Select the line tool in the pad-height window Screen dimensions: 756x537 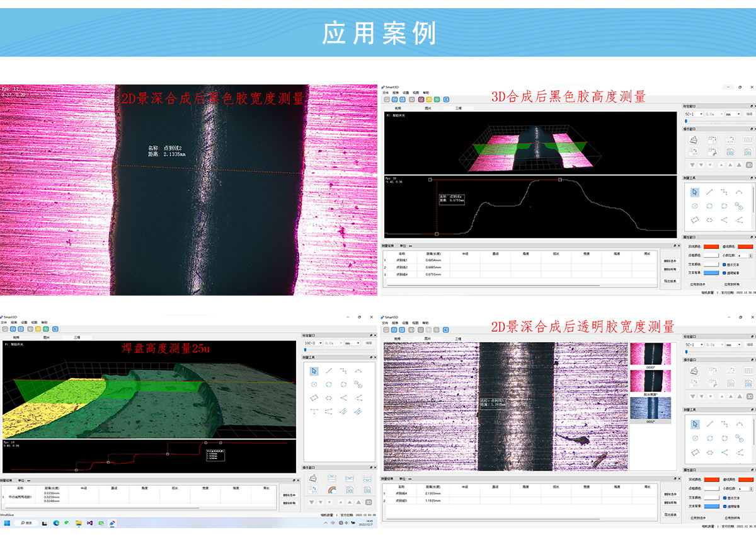coord(329,371)
